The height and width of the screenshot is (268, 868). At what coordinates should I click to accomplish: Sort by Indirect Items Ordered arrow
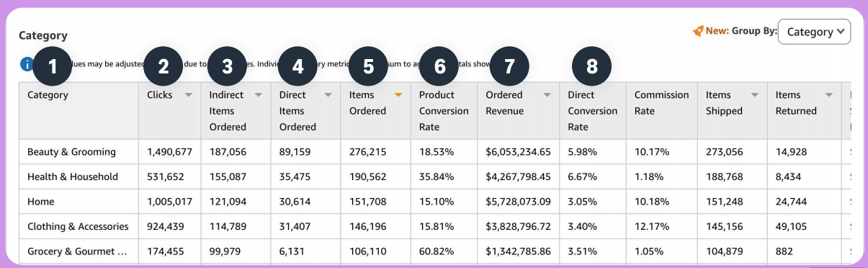click(x=258, y=95)
